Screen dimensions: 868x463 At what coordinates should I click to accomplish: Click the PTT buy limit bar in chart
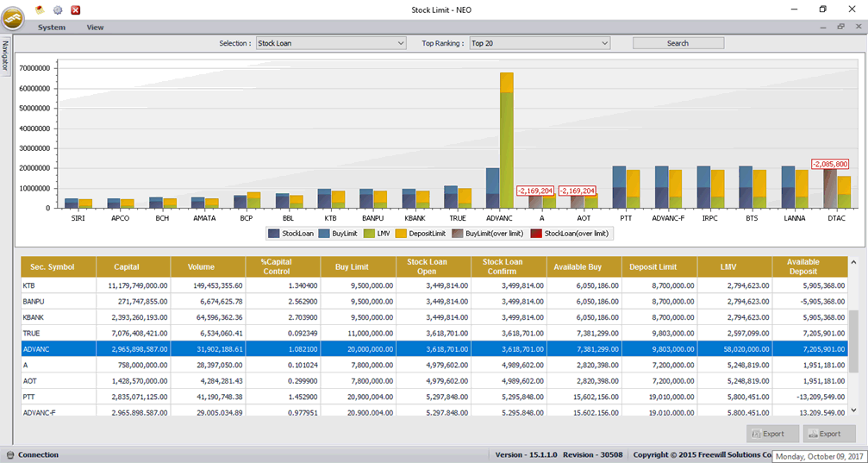[619, 177]
